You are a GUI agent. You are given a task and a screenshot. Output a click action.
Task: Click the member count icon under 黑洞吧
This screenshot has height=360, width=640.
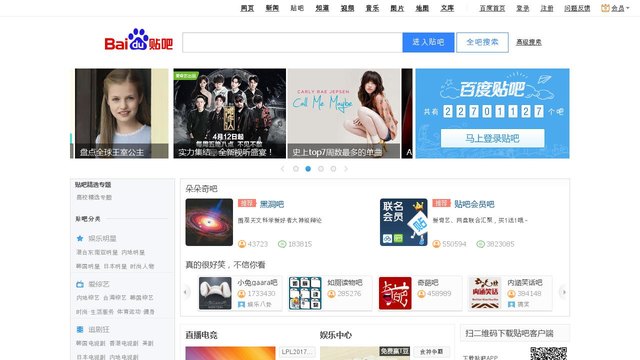tap(242, 244)
